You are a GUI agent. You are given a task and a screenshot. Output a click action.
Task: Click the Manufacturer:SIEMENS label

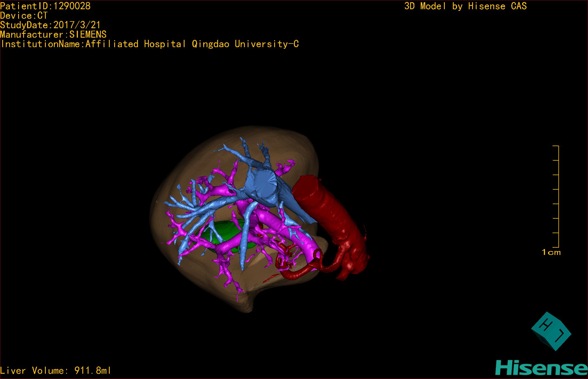(53, 35)
